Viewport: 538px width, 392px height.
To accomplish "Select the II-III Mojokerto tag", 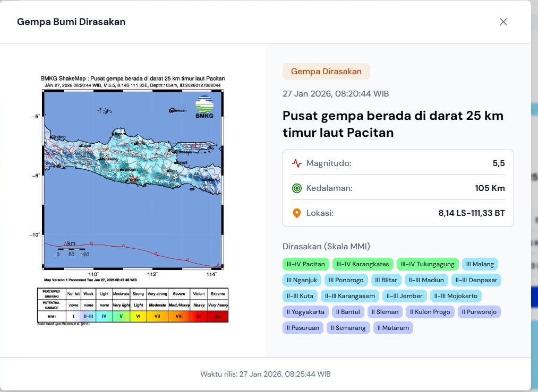I will click(456, 296).
